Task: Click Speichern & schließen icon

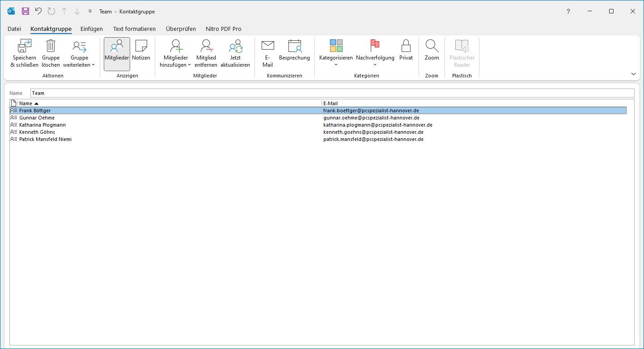Action: [24, 53]
